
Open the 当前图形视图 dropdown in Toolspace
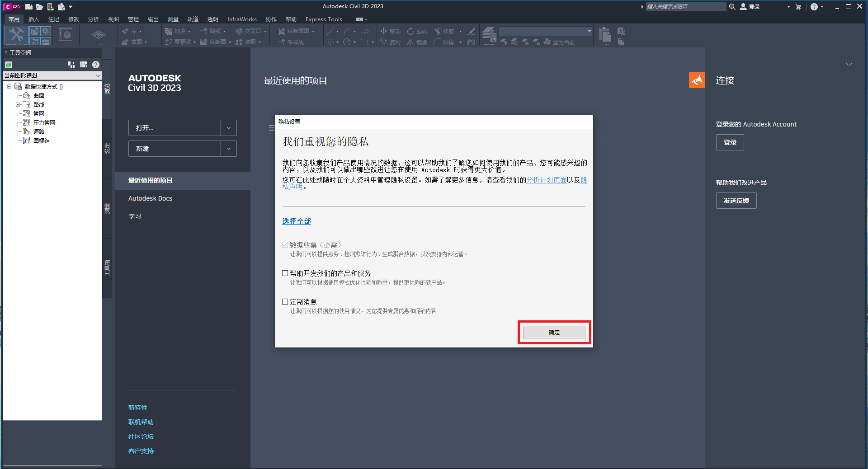(x=52, y=75)
